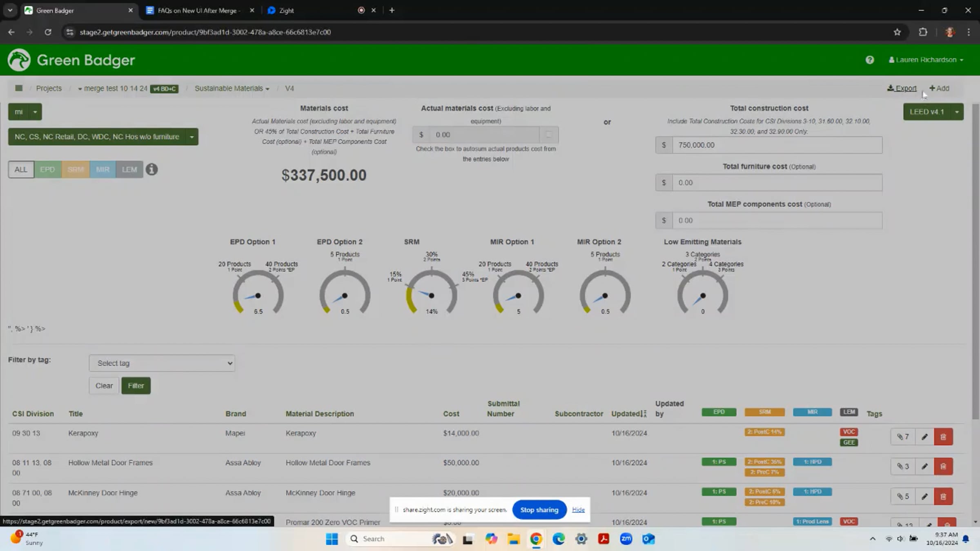The image size is (980, 551).
Task: Clear the tag filter
Action: pos(104,386)
